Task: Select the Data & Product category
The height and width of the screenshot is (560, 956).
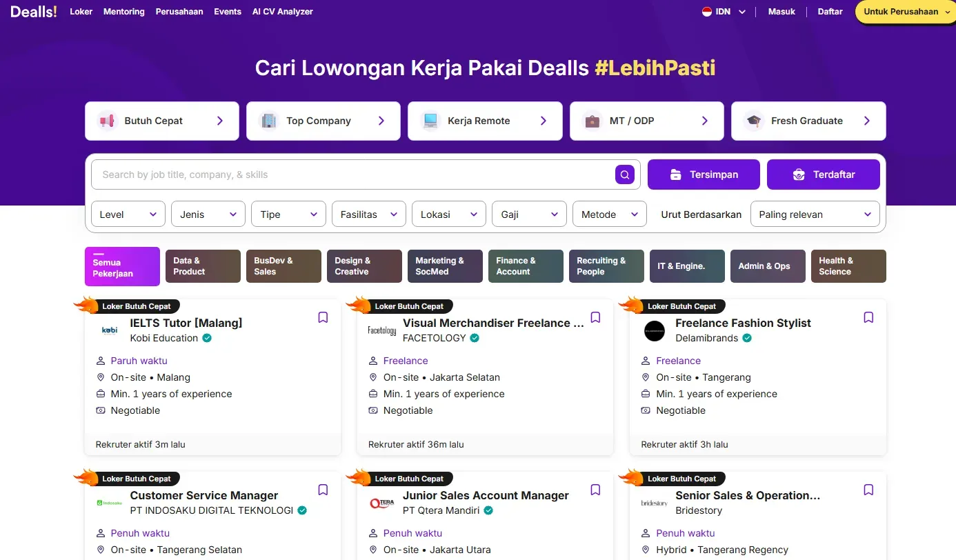Action: (203, 266)
